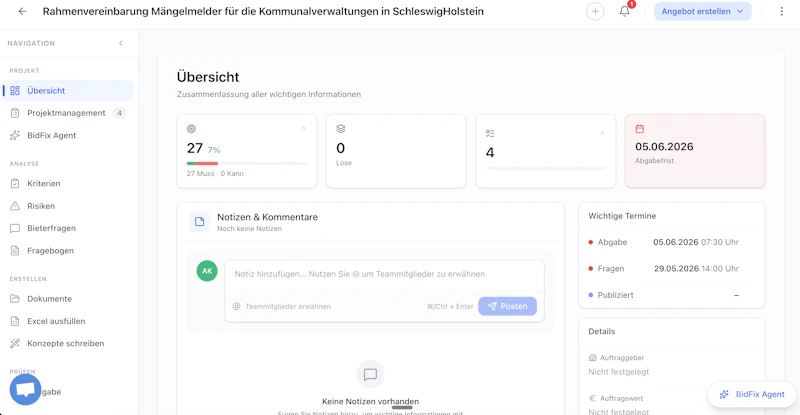800x415 pixels.
Task: Open Konzepte schreiben in the sidebar
Action: pos(68,344)
